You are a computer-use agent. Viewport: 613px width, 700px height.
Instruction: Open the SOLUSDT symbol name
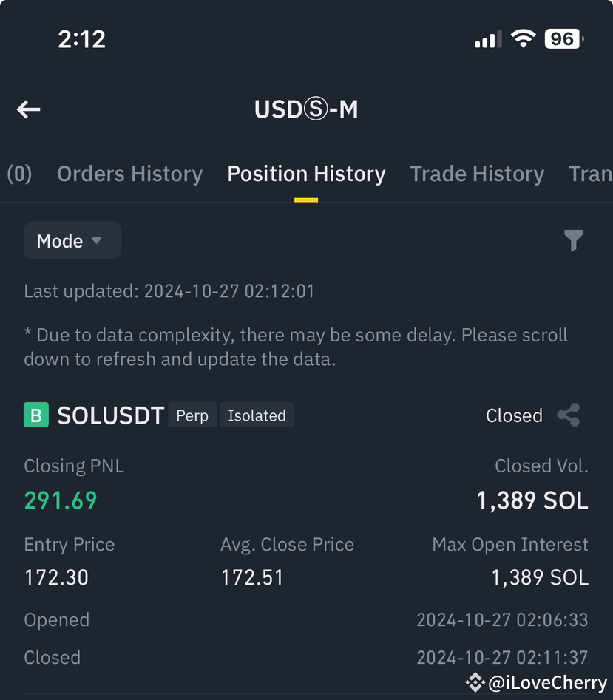pyautogui.click(x=111, y=415)
